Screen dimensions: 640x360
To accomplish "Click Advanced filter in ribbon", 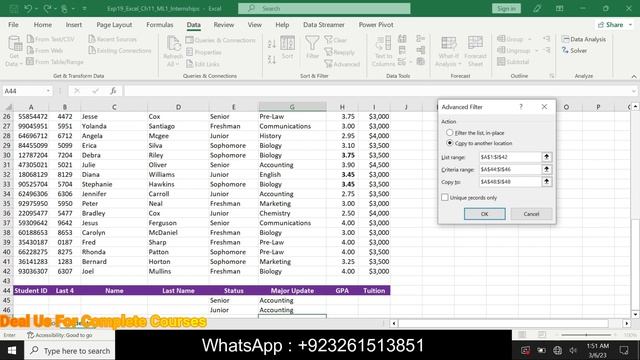I will point(342,64).
